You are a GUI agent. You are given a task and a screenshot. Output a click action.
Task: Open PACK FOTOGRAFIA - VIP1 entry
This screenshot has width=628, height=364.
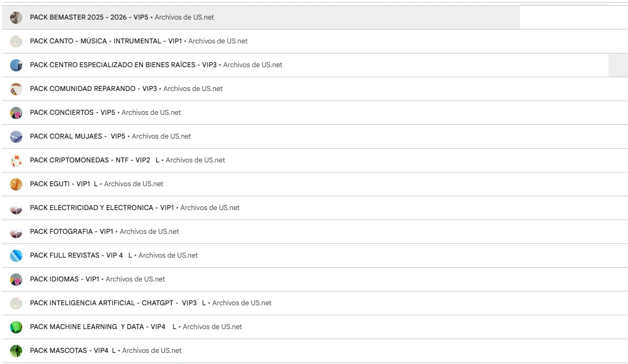71,232
